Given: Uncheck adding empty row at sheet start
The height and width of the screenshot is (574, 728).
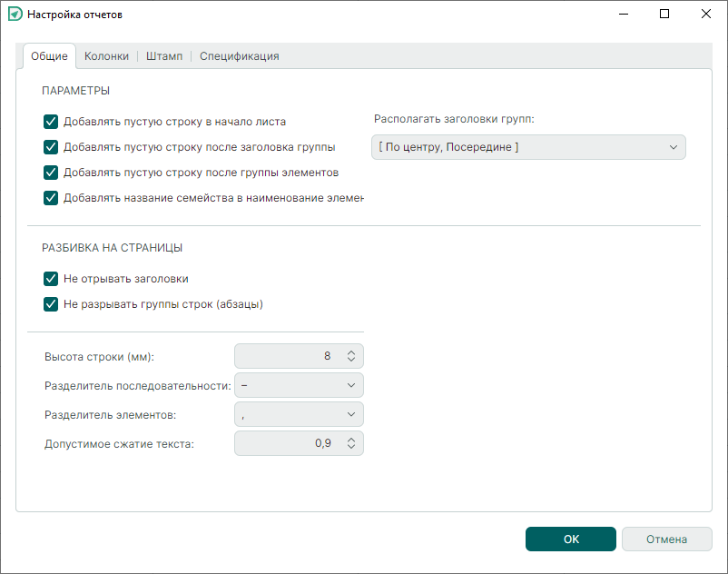Looking at the screenshot, I should click(x=51, y=121).
